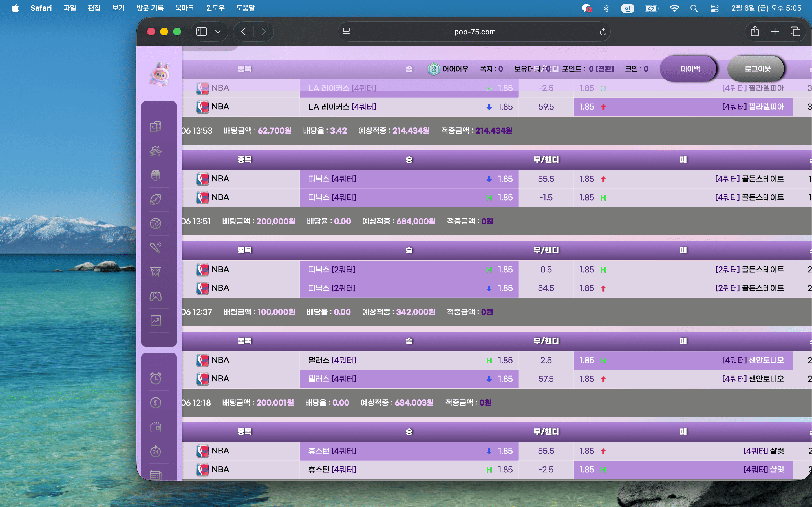Viewport: 812px width, 507px height.
Task: Open the Wi-Fi menu in menu bar
Action: [x=675, y=8]
